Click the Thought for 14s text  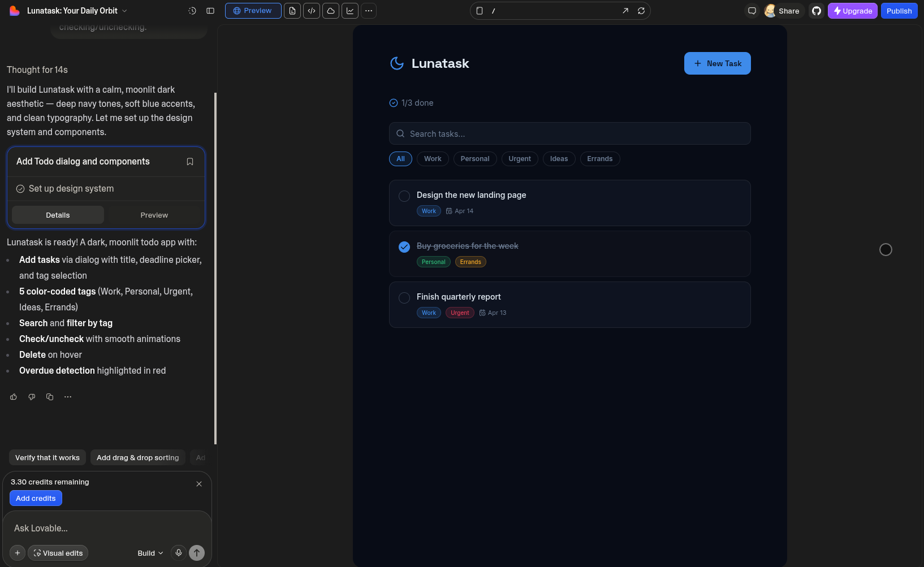37,70
